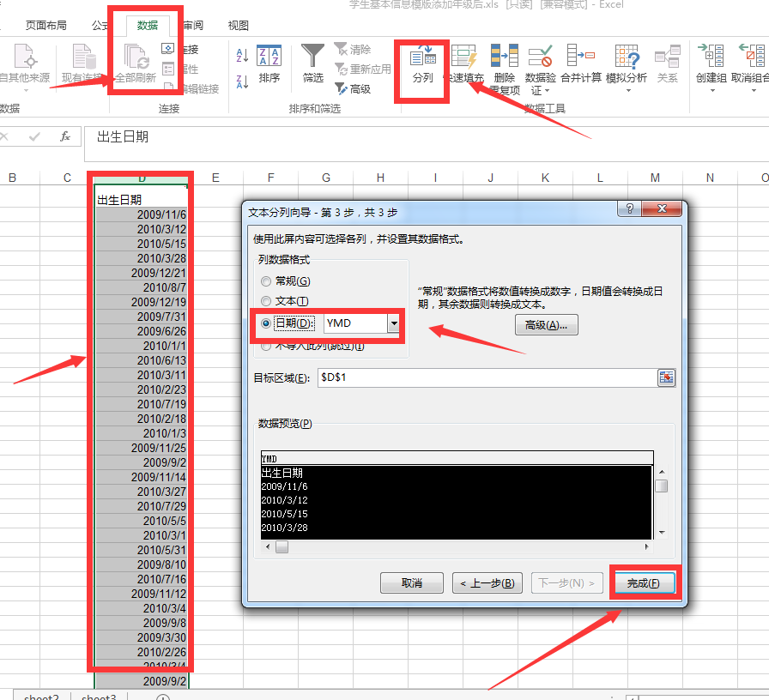Expand the What-If Analysis (模拟分析) dropdown

(626, 90)
